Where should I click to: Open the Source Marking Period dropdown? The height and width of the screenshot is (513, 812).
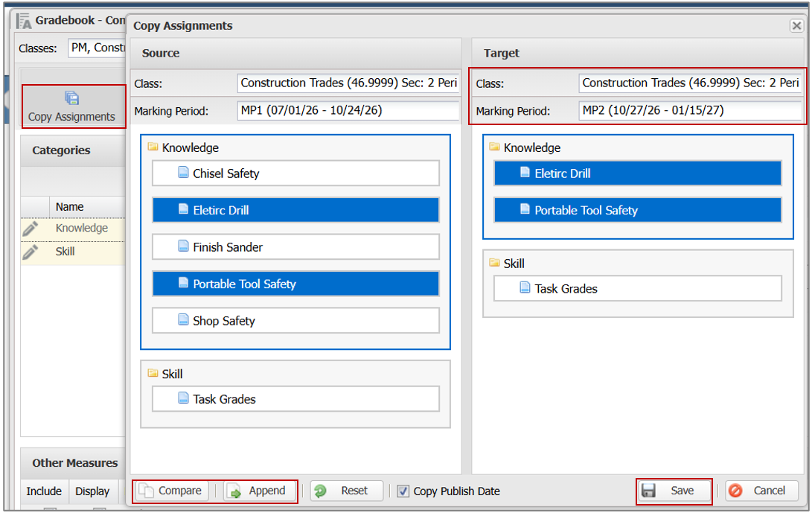coord(348,110)
